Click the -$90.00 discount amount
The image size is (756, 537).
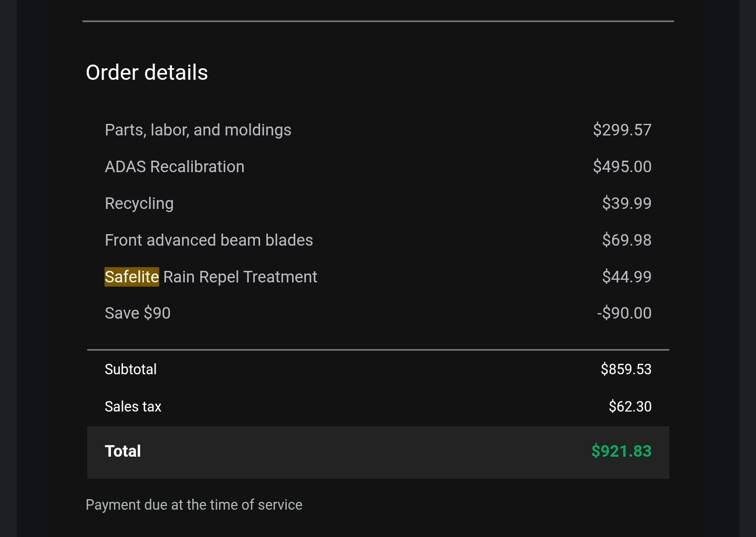point(624,313)
